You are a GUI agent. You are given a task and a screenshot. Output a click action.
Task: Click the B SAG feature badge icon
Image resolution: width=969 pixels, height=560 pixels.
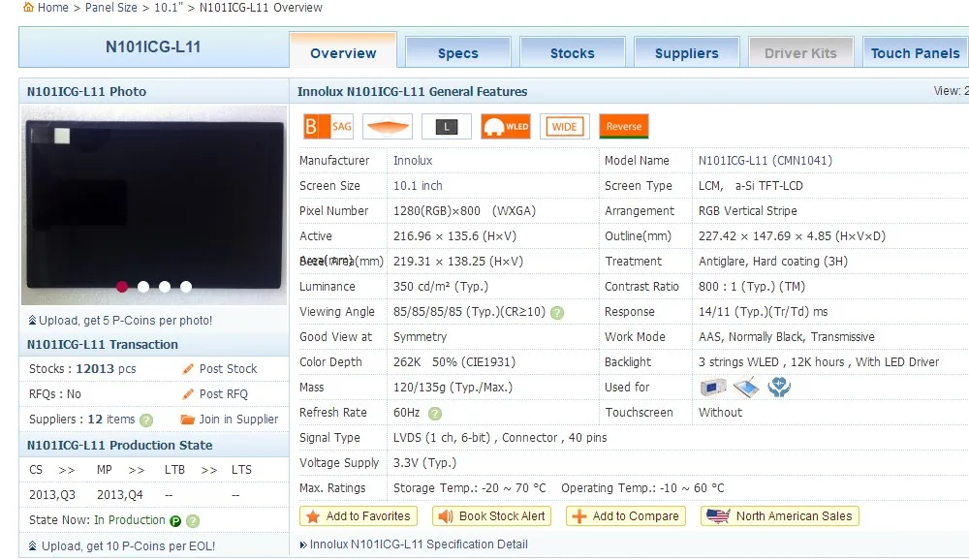[328, 127]
